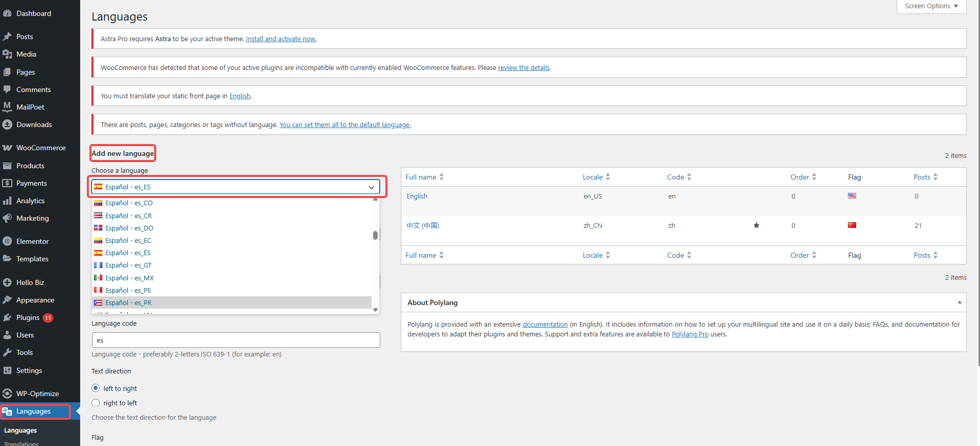Sort by Code in table header

679,177
